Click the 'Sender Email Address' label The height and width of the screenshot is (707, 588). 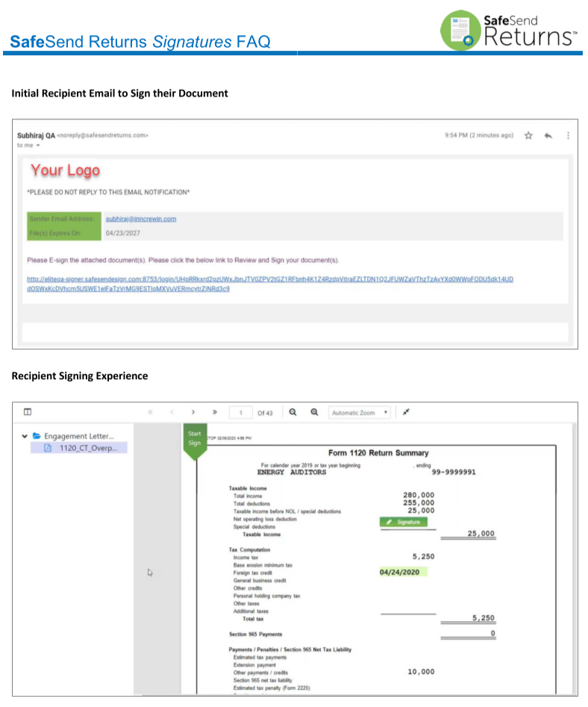62,219
